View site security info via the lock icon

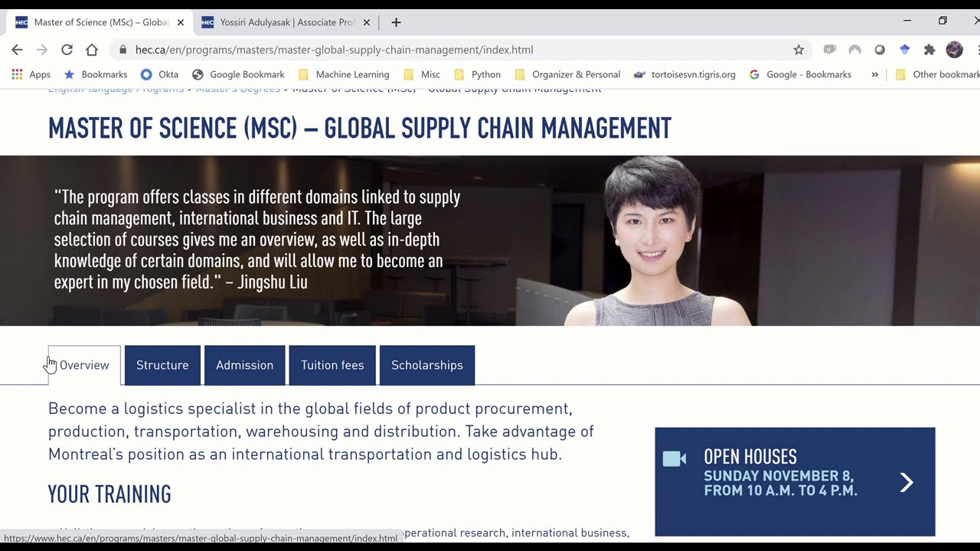pos(122,50)
